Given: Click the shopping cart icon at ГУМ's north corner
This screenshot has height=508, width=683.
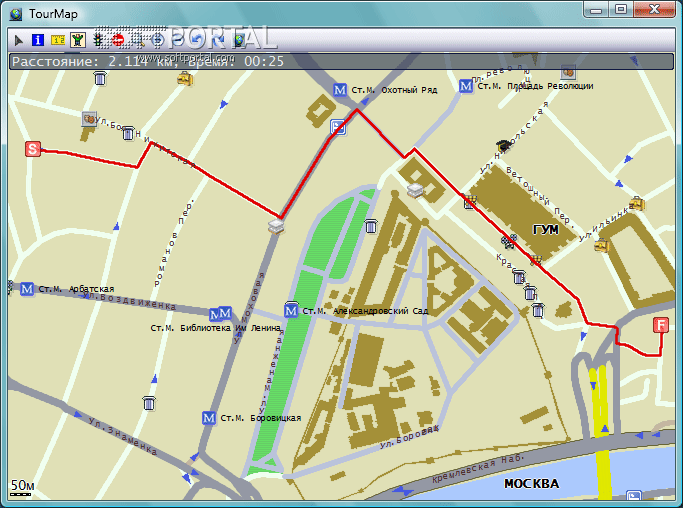Looking at the screenshot, I should (470, 202).
